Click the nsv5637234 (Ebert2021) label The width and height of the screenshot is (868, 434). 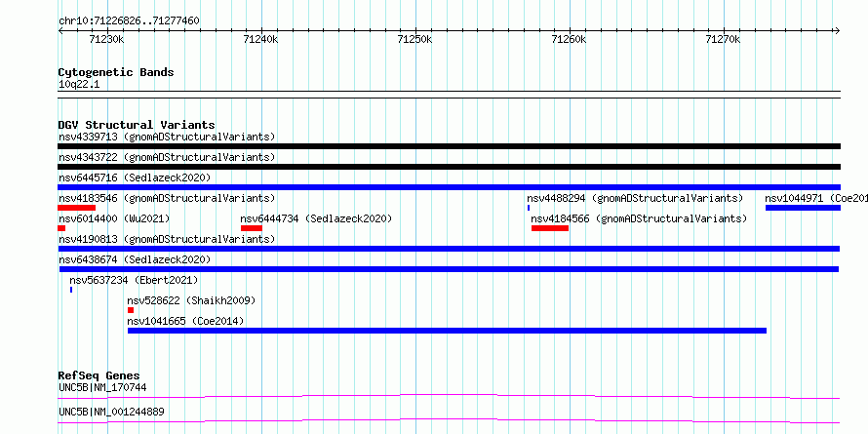click(134, 280)
